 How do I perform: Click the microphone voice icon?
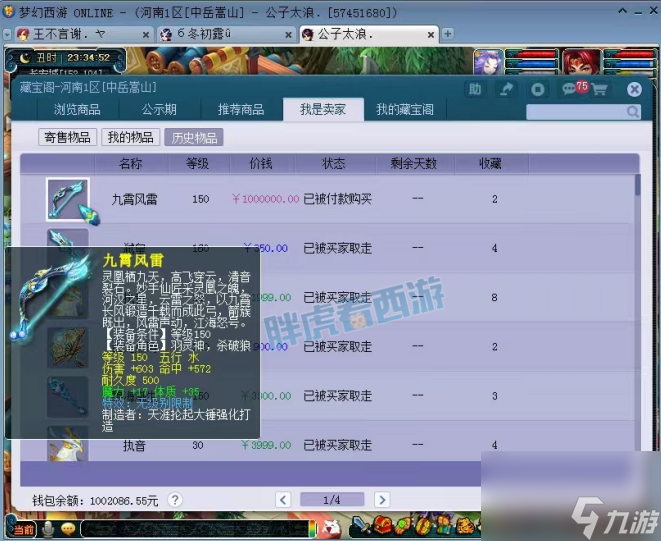[x=48, y=529]
